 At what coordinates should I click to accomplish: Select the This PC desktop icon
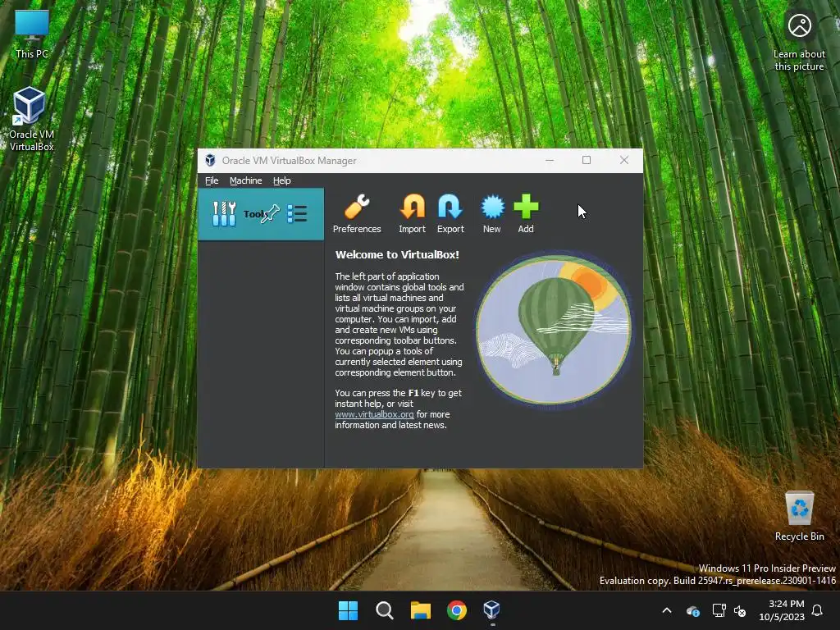[x=32, y=34]
